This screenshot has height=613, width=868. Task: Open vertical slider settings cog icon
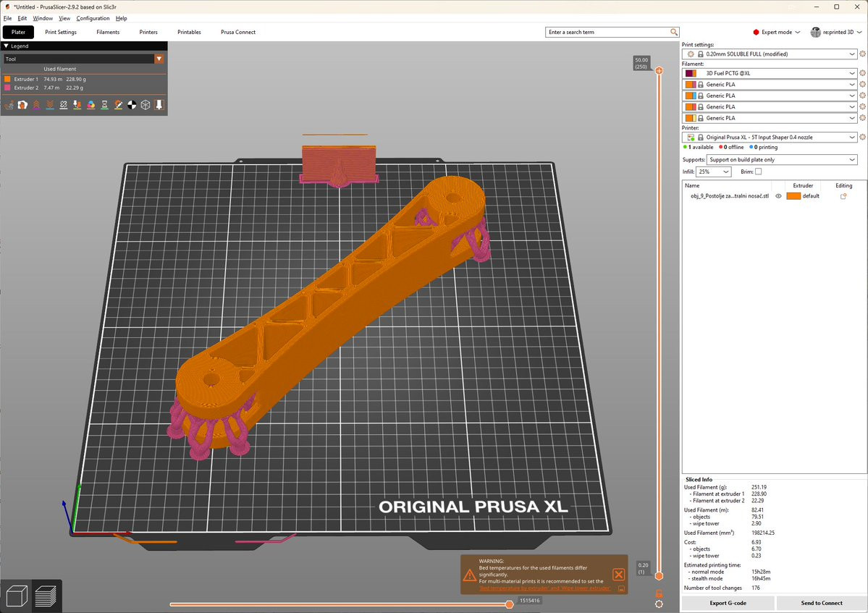pos(659,604)
